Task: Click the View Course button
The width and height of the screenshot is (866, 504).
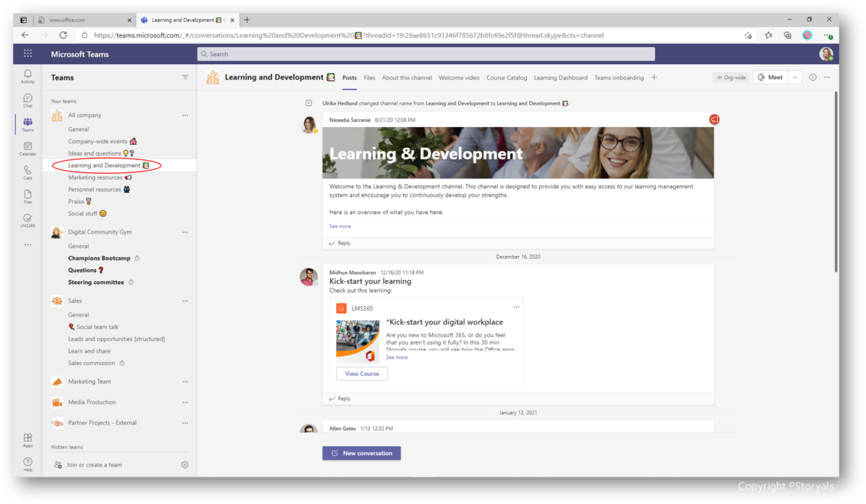Action: tap(362, 373)
